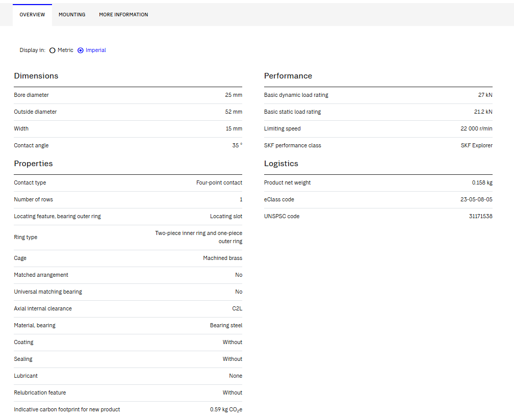Viewport: 514px width, 420px height.
Task: Select the Imperial radio button
Action: pos(81,50)
